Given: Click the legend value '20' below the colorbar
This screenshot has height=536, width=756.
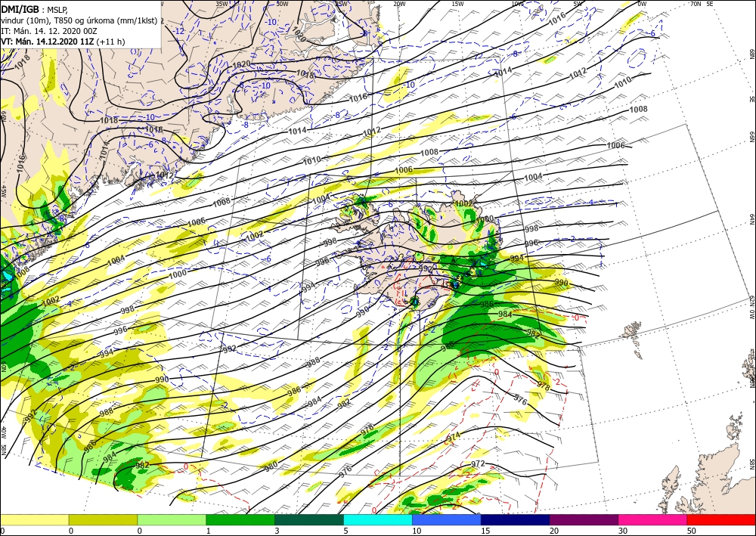Looking at the screenshot, I should tap(554, 531).
